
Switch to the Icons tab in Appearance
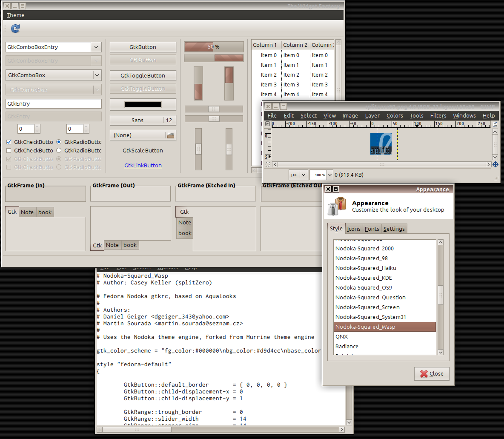354,229
